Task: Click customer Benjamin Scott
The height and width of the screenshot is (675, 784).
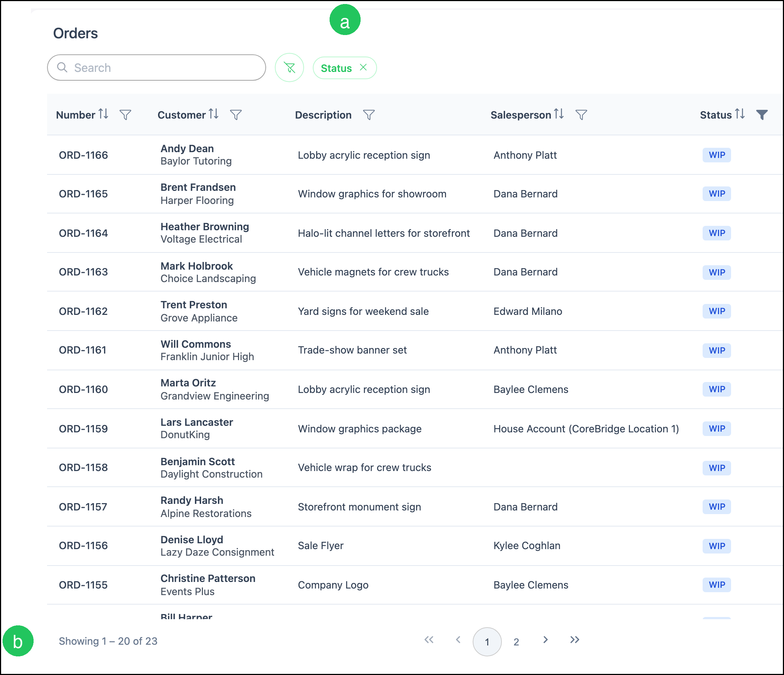Action: point(197,461)
